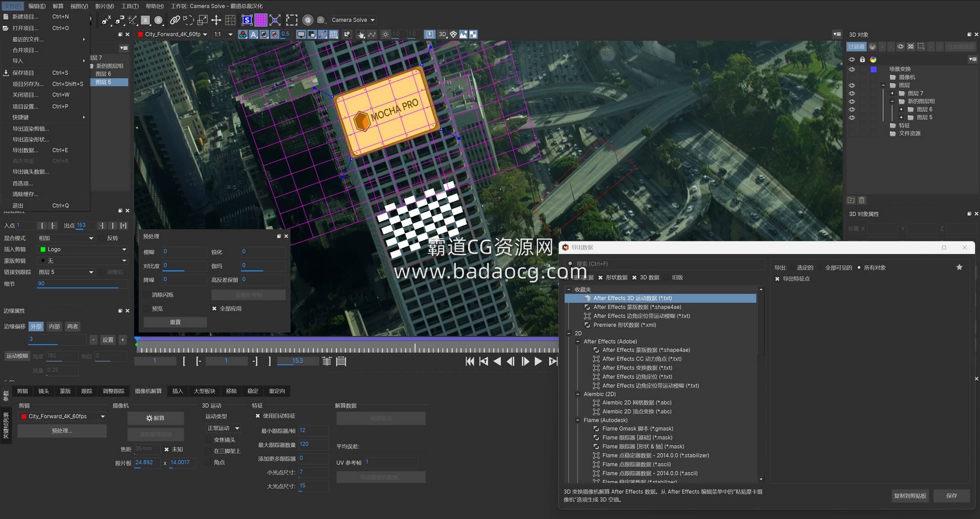Screen dimensions: 980x519
Task: Switch to the 摄像机解算 tab
Action: [148, 391]
